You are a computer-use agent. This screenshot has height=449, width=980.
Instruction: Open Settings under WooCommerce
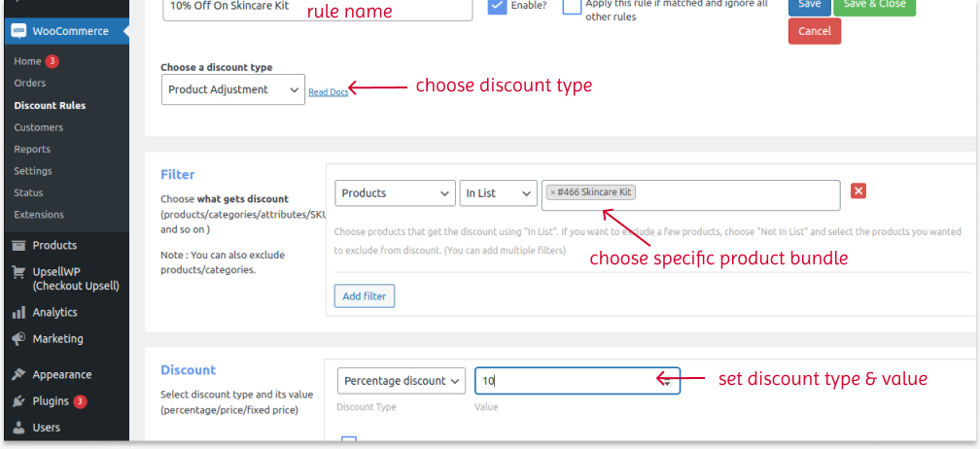pos(33,171)
